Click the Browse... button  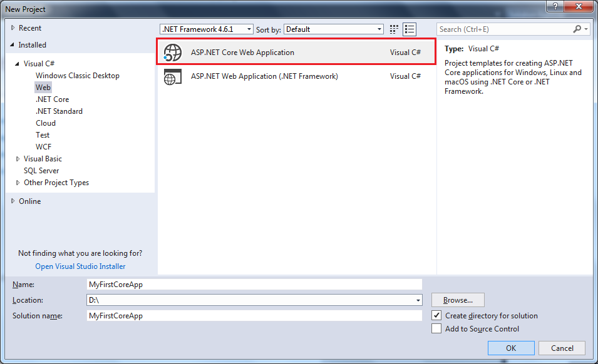click(458, 300)
